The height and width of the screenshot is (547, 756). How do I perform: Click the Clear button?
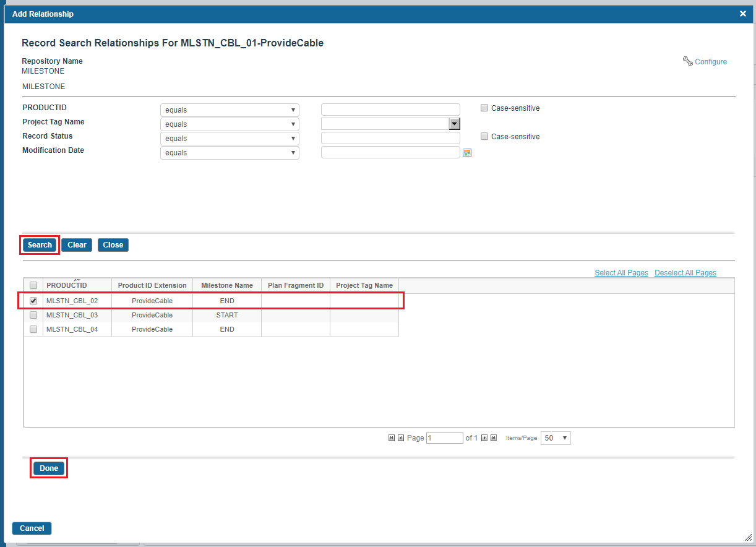(77, 245)
